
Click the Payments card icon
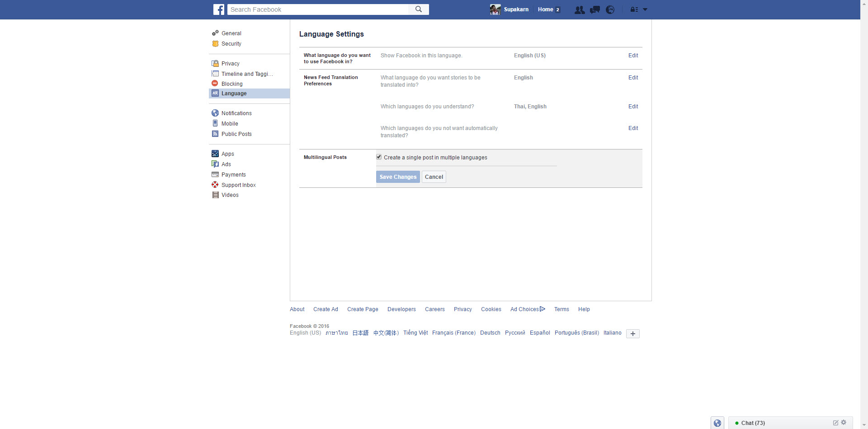click(215, 174)
